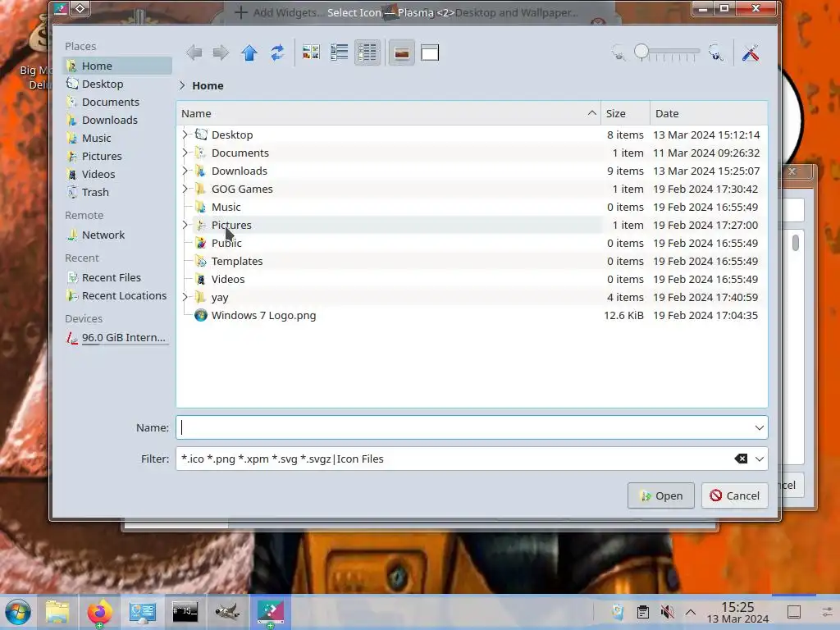The image size is (840, 630).
Task: Sort by the Date column header
Action: point(709,113)
